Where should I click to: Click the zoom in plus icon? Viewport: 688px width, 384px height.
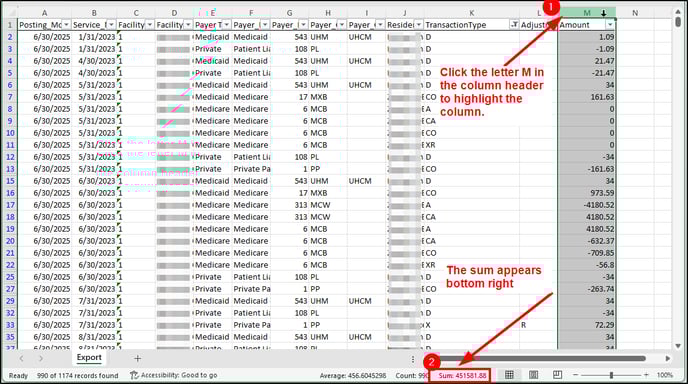click(x=646, y=375)
